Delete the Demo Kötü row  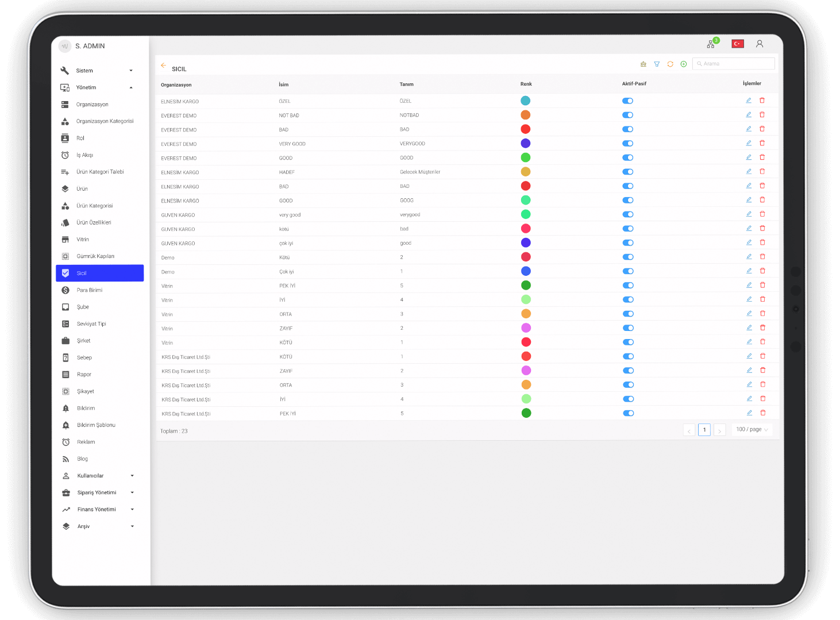pos(762,256)
